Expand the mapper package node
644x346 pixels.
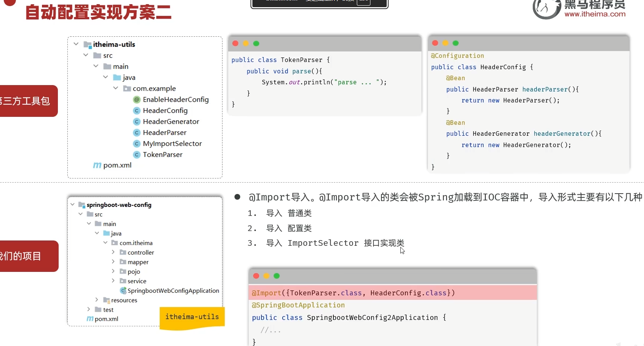pos(113,261)
